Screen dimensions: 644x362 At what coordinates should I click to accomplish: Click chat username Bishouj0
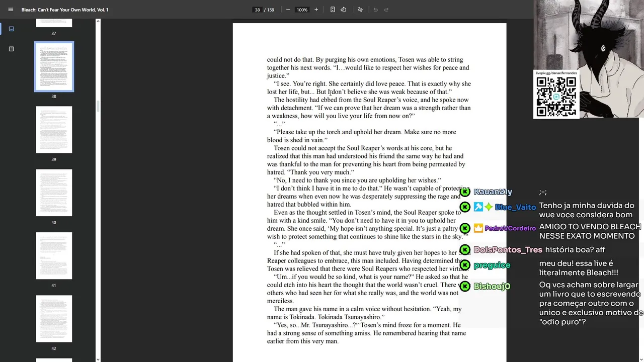[492, 286]
